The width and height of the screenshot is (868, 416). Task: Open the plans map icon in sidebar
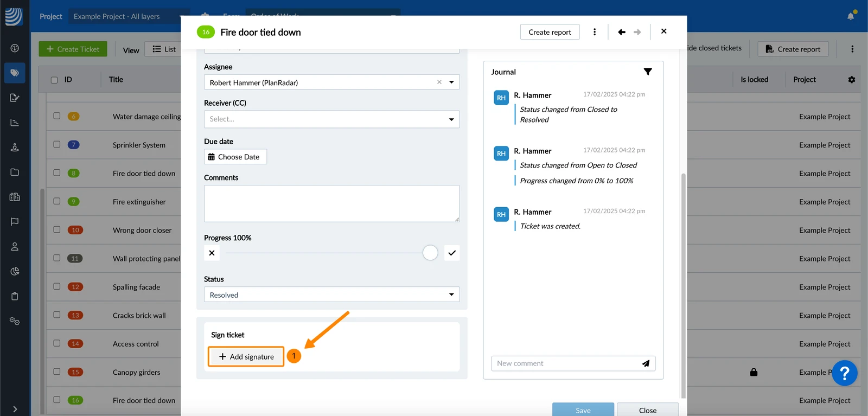[15, 197]
